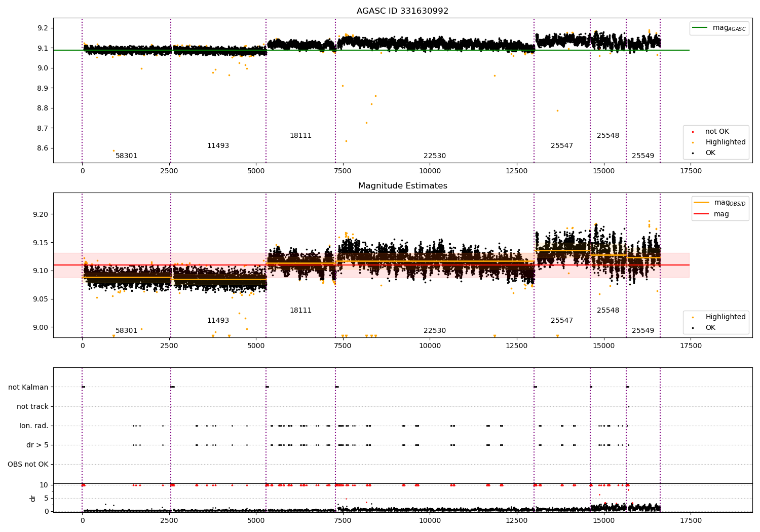Image resolution: width=760 pixels, height=532 pixels.
Task: Click obsid label 18111 in Magnitude Estimates plot
Action: coord(300,311)
